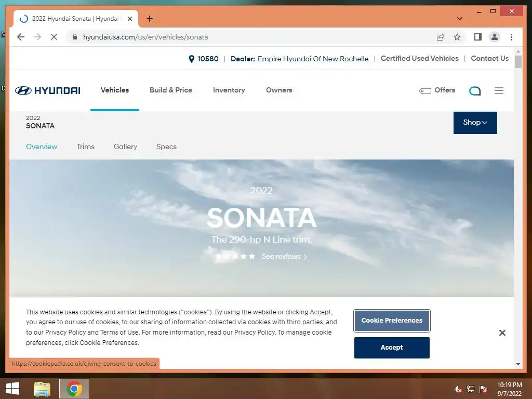Open Chrome side panel icon

(478, 37)
